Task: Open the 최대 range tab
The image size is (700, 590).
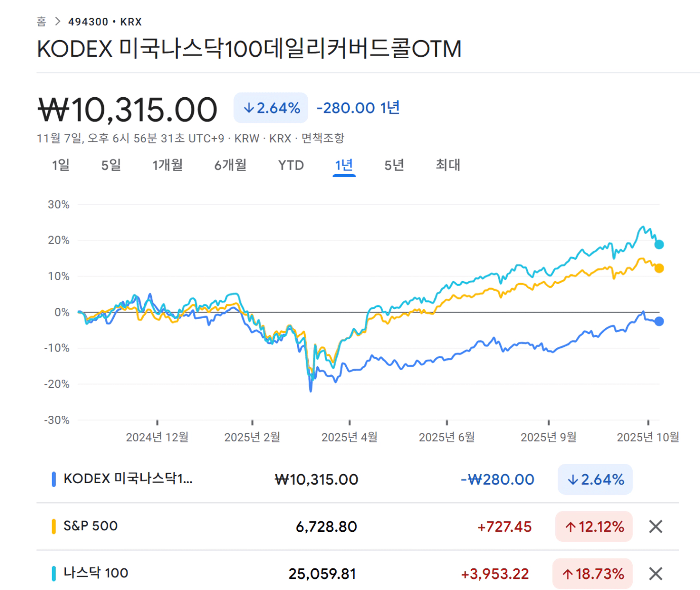Action: 448,165
